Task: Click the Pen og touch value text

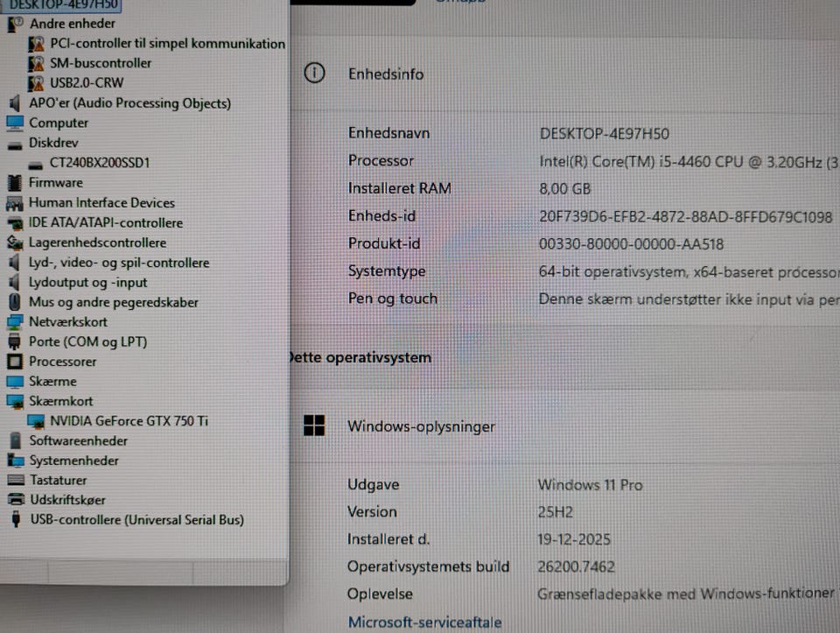Action: click(689, 299)
